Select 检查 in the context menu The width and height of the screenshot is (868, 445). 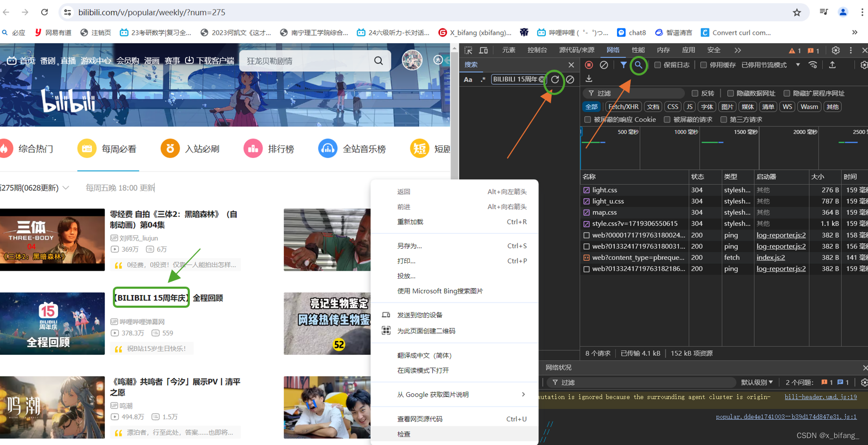tap(455, 434)
